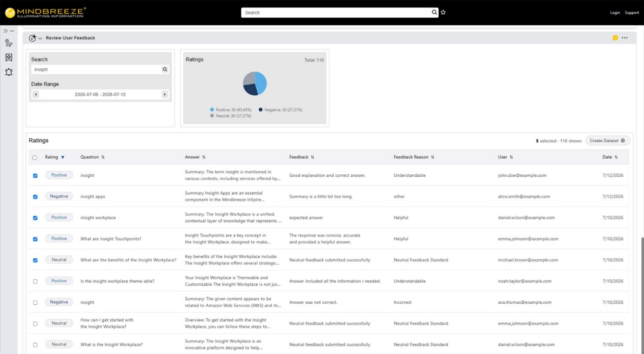644x354 pixels.
Task: Click the 'Total: 110' label in Ratings
Action: click(x=314, y=60)
